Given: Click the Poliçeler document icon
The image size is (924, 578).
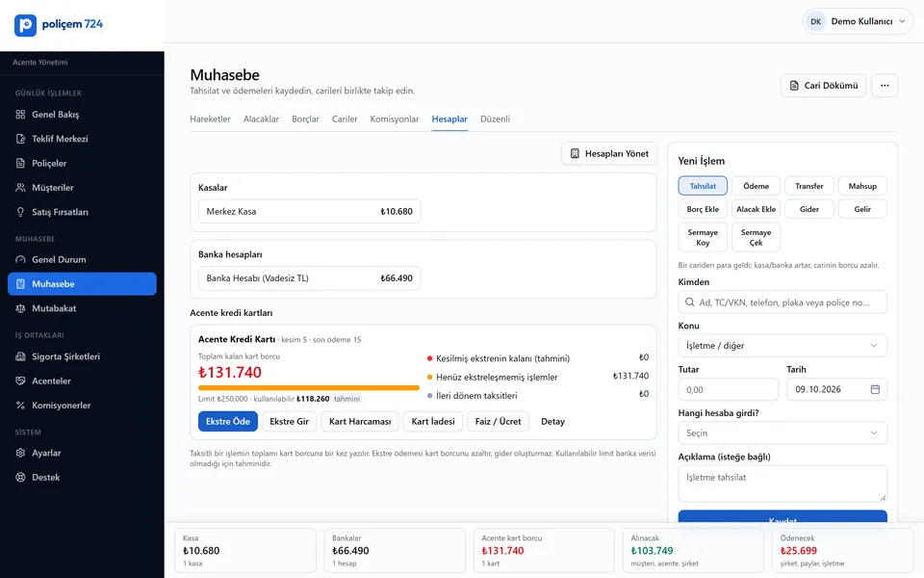Looking at the screenshot, I should pyautogui.click(x=20, y=164).
